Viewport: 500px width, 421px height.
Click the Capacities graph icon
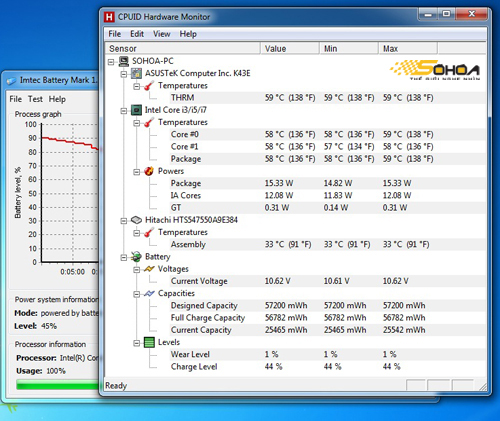tap(149, 293)
